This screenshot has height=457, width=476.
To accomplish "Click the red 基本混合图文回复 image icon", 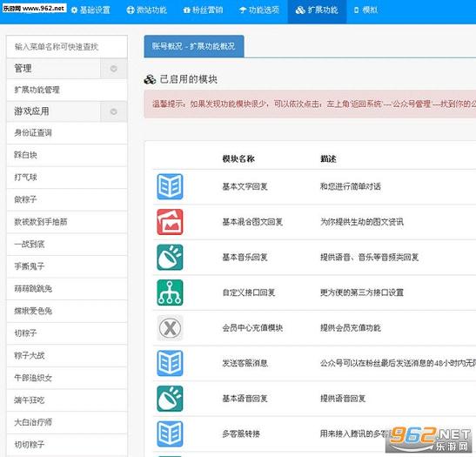I will [x=170, y=222].
